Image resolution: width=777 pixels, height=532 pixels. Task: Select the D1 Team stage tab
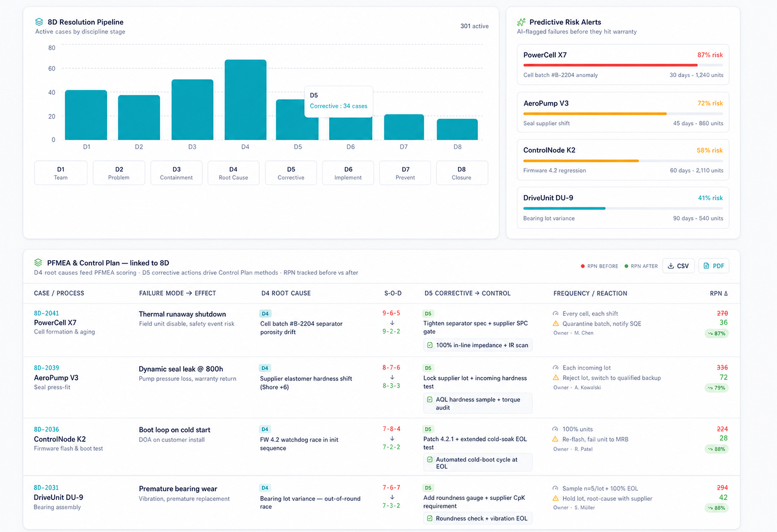(x=61, y=173)
